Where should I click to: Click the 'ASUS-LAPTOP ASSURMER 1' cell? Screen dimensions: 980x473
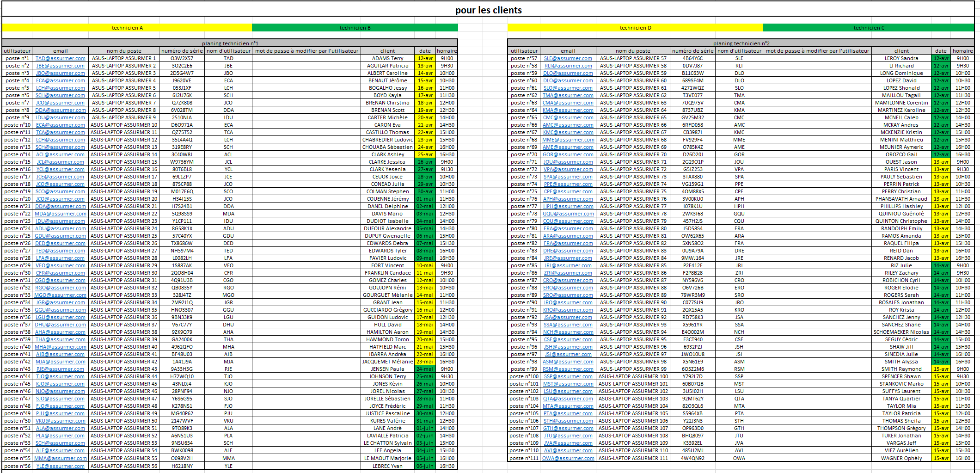point(124,58)
